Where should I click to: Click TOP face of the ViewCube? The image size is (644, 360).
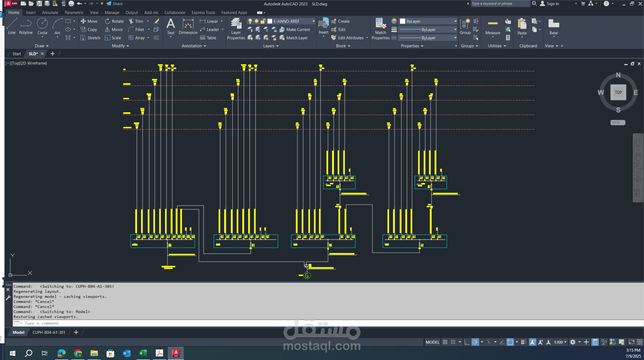tap(618, 92)
